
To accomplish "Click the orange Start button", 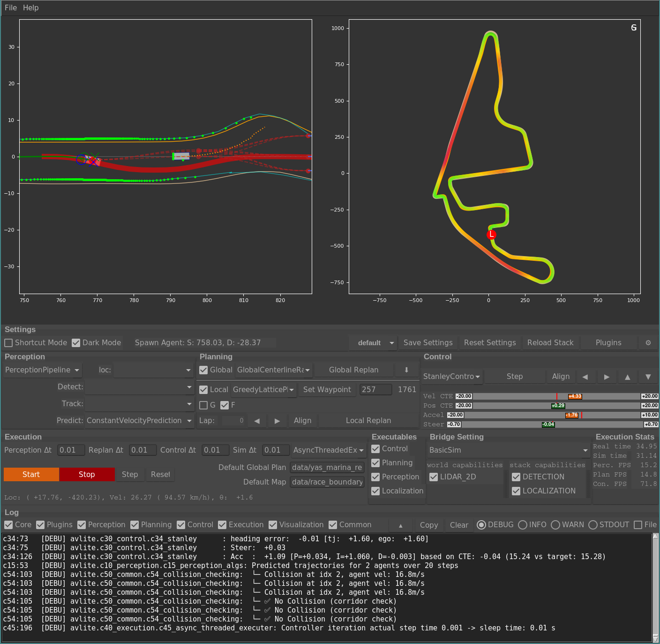I will [31, 474].
